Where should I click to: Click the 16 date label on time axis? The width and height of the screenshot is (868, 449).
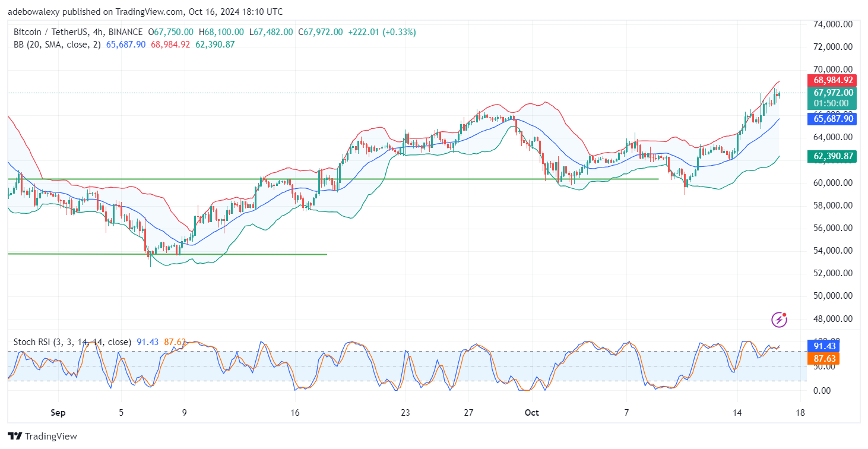295,412
